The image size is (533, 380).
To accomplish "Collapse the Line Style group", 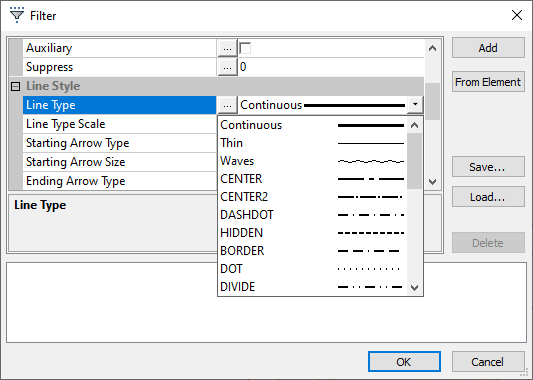I will [15, 86].
